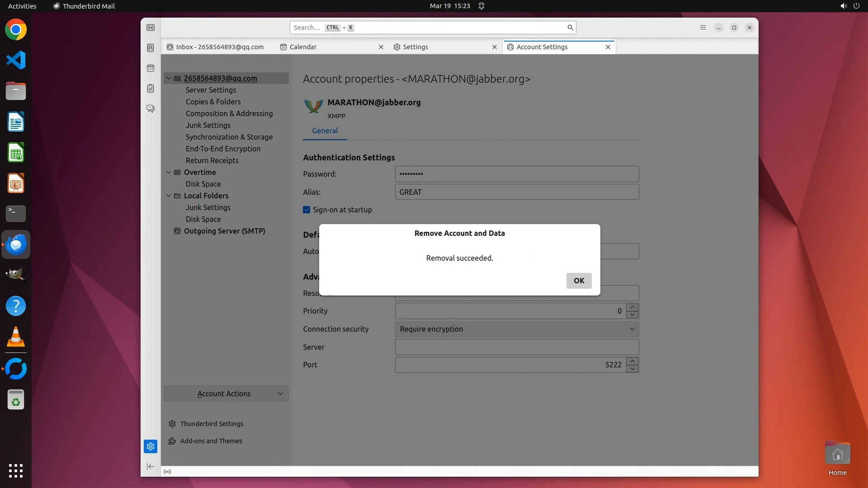Open the Thunderbird hamburger app menu
868x488 pixels.
(703, 28)
